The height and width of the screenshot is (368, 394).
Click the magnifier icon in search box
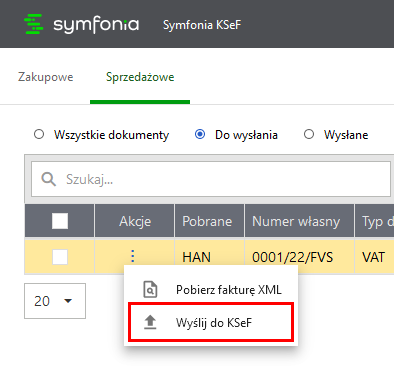(x=48, y=179)
